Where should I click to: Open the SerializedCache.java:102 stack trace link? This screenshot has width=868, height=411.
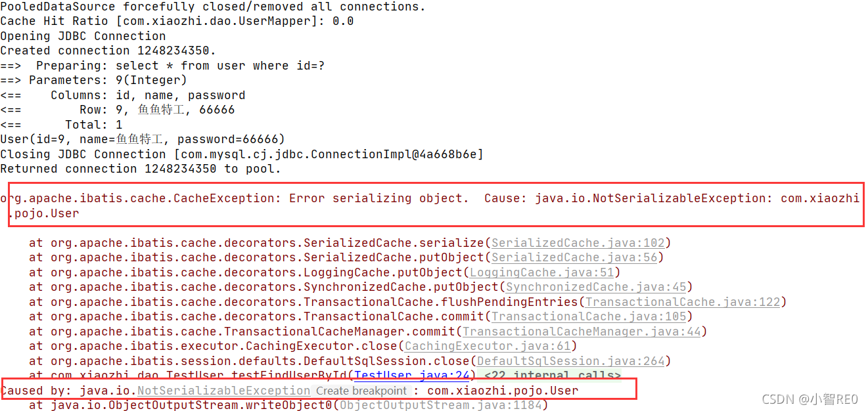coord(578,243)
